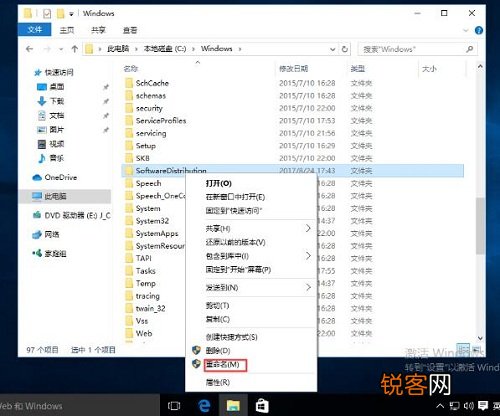Open address bar history dropdown
The width and height of the screenshot is (500, 416).
coord(332,49)
